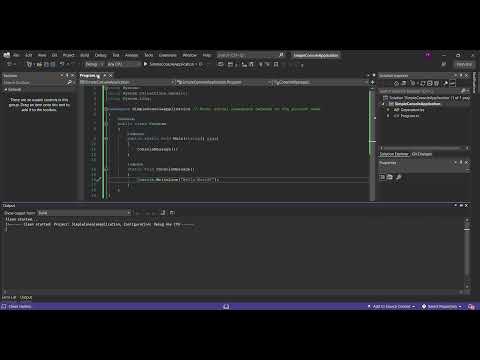
Task: Open the File menu
Action: (x=16, y=55)
